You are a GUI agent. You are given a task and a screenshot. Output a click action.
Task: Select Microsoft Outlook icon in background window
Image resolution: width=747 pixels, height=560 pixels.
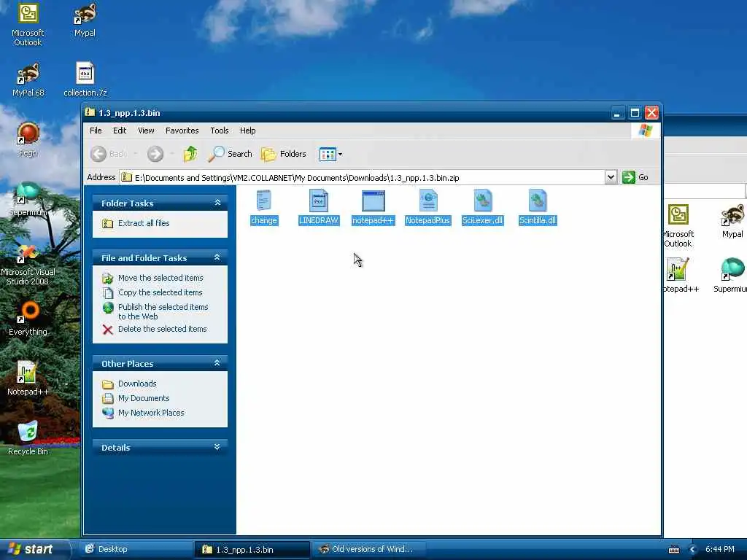[x=678, y=226]
